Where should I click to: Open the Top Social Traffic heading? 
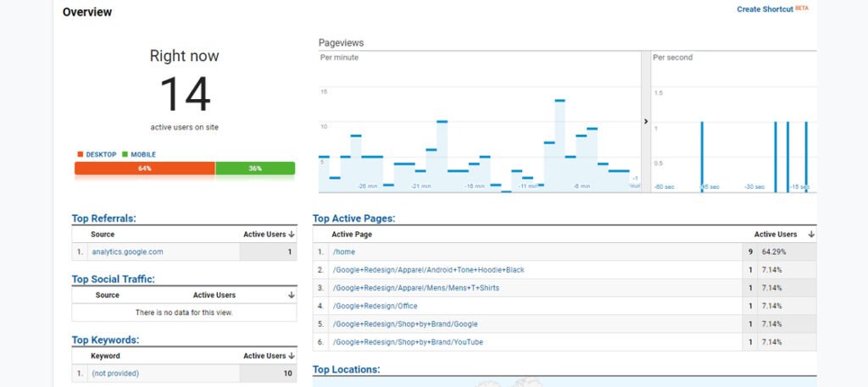(113, 279)
